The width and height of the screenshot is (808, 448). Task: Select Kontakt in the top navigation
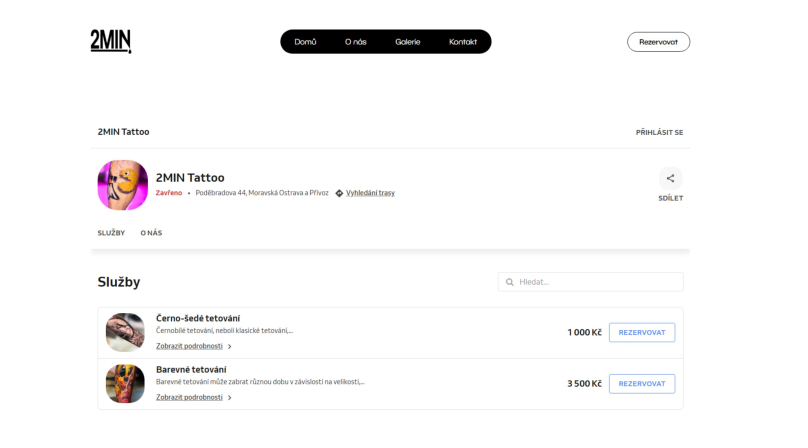[x=463, y=42]
